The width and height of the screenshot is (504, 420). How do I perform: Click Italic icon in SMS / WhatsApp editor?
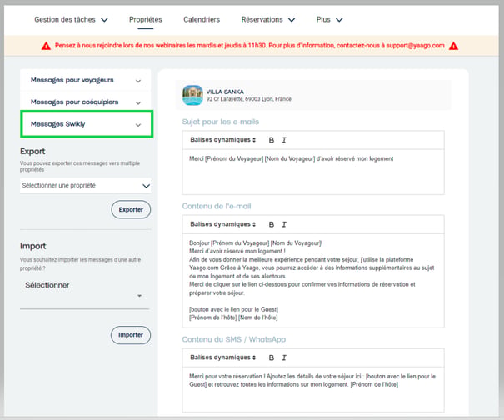(x=284, y=357)
